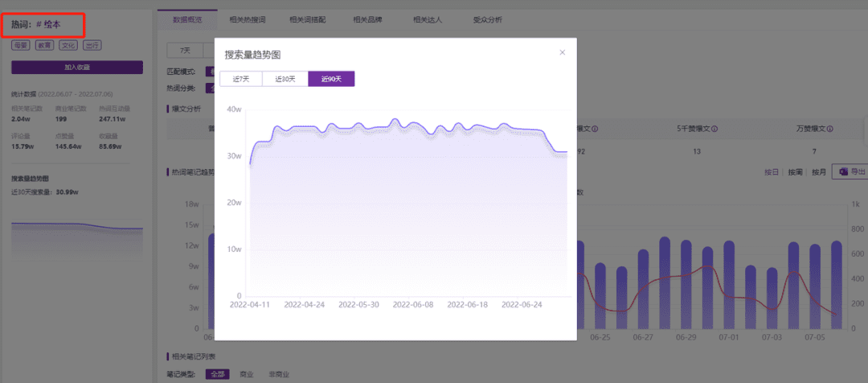Open the 相关热搜词 tab
This screenshot has height=383, width=868.
click(248, 19)
